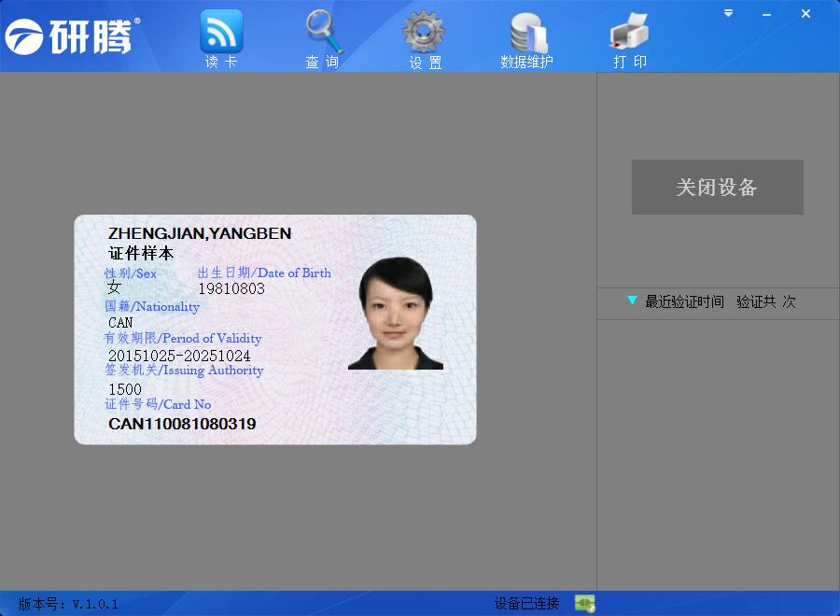The image size is (840, 616).
Task: Click the birth date 19810803
Action: (x=231, y=288)
